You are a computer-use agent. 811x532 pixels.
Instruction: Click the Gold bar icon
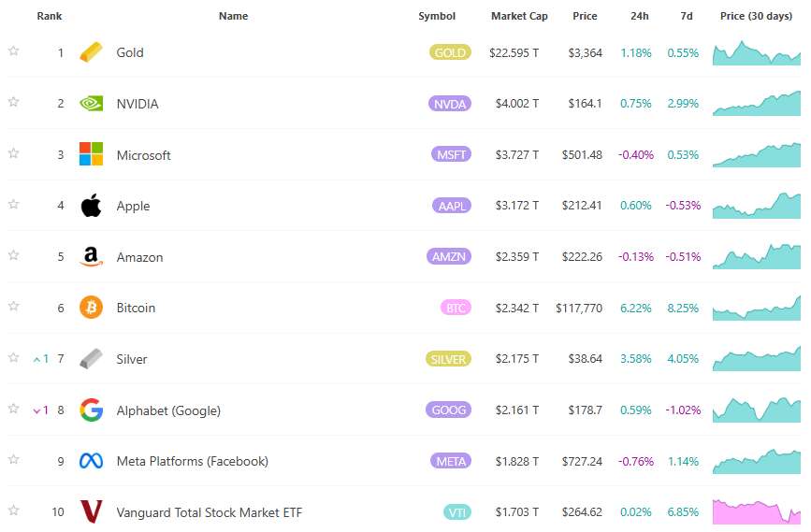click(91, 52)
